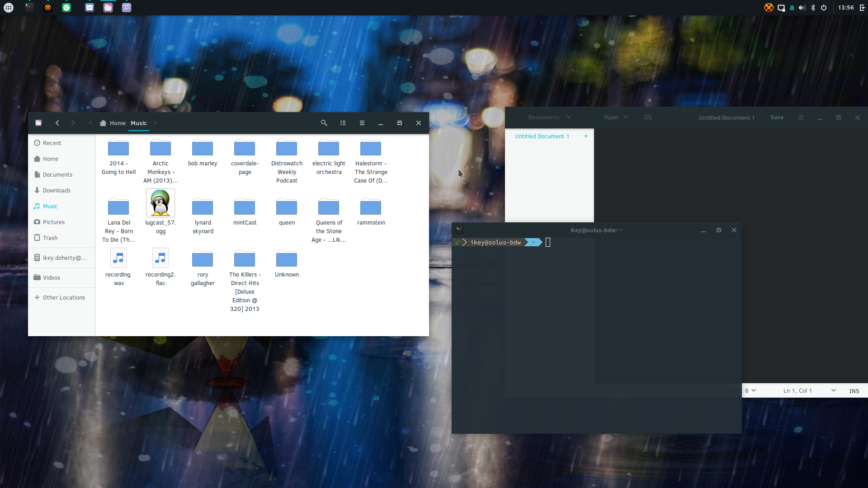Open the applications menu in the top panel
The image size is (868, 488).
pos(9,8)
